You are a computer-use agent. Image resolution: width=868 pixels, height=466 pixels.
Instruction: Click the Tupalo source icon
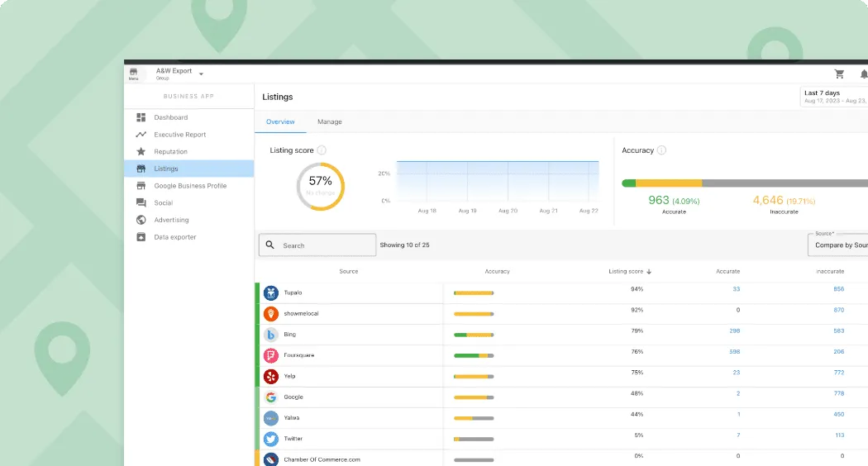[271, 292]
